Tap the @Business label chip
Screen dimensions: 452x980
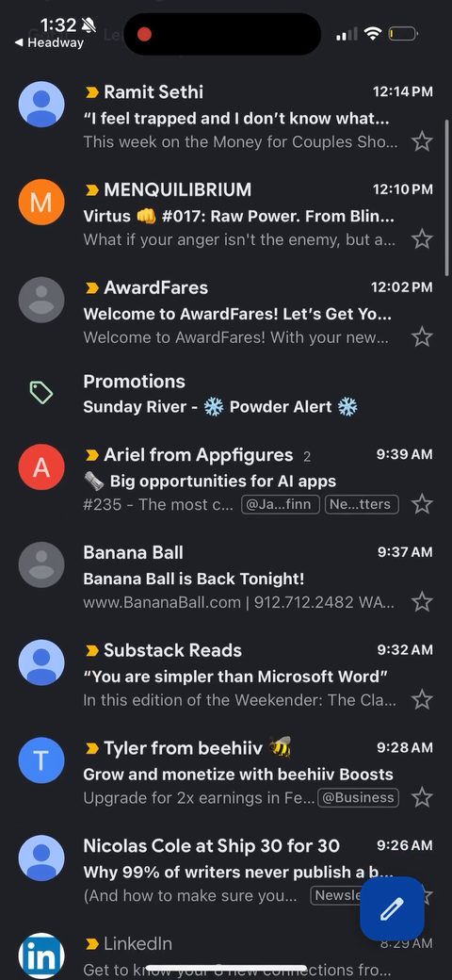point(359,797)
